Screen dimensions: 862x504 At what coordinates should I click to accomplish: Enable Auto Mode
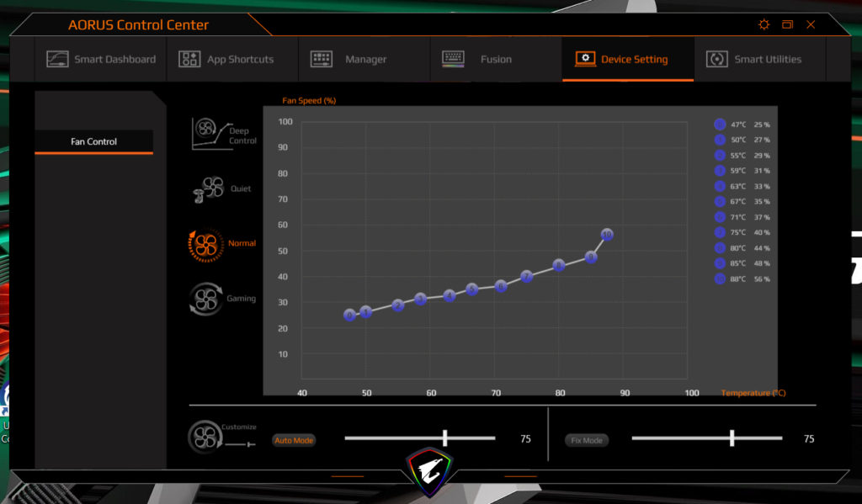[x=294, y=440]
